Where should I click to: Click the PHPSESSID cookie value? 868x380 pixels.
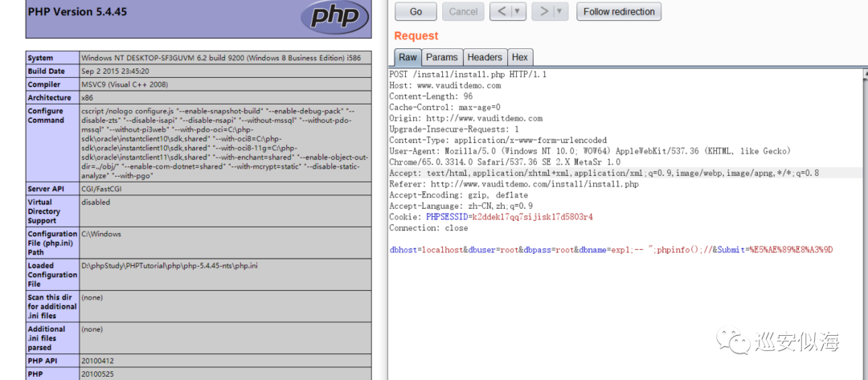click(532, 217)
